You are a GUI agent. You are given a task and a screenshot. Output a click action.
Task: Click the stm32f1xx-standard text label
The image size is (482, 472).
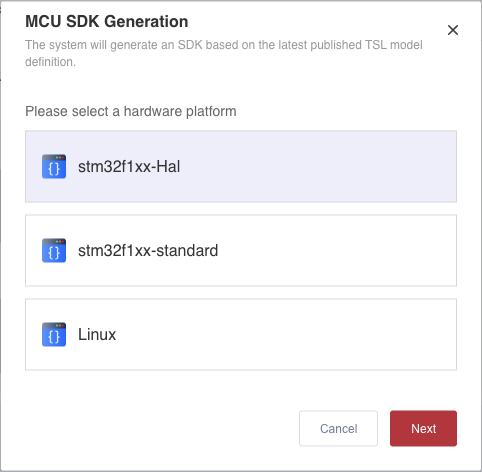148,250
